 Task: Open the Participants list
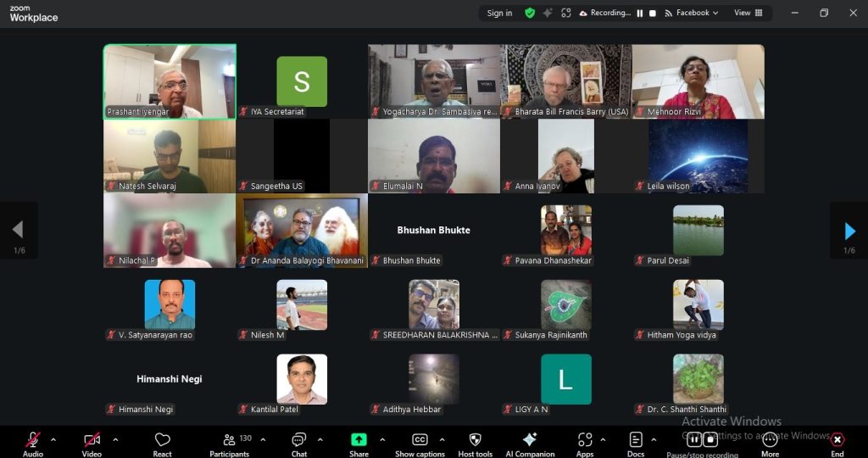(x=230, y=440)
